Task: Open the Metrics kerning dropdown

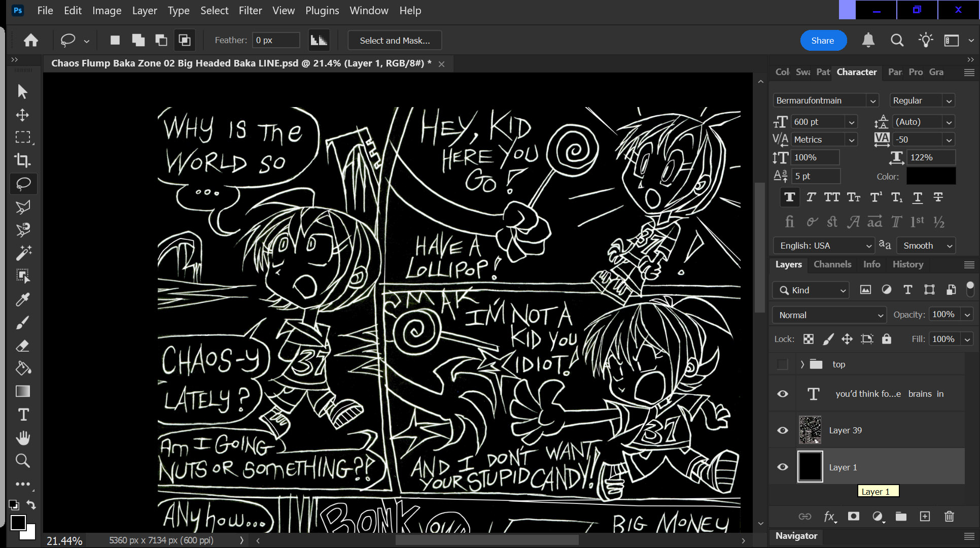Action: click(x=852, y=140)
